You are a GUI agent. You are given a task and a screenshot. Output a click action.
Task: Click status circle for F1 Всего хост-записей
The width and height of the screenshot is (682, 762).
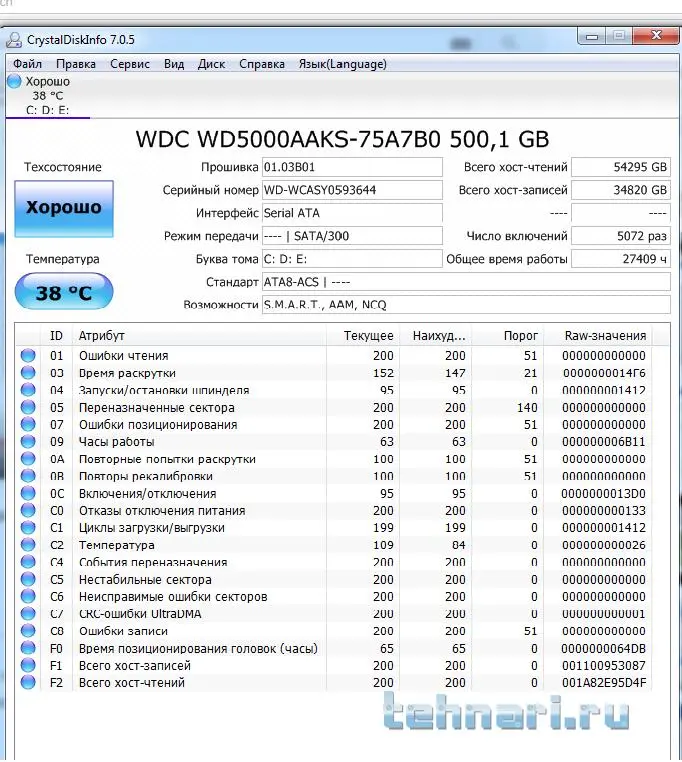(x=28, y=665)
